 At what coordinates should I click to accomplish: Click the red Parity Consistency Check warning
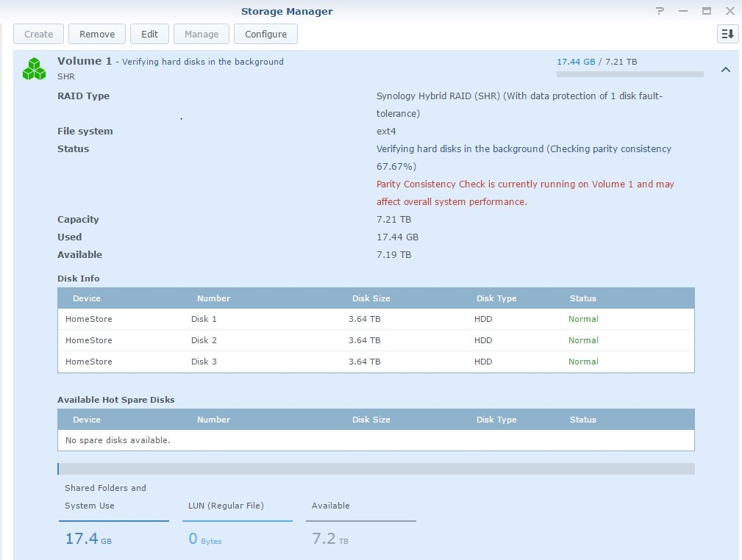tap(525, 193)
